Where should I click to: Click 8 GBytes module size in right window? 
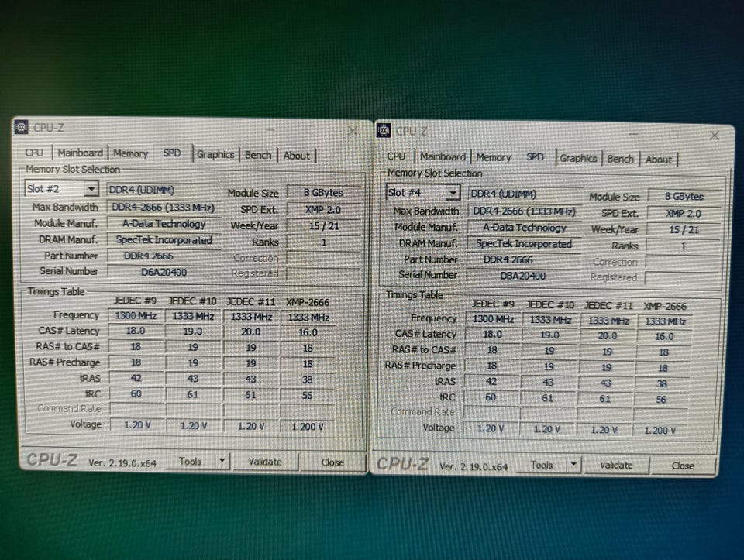click(684, 196)
